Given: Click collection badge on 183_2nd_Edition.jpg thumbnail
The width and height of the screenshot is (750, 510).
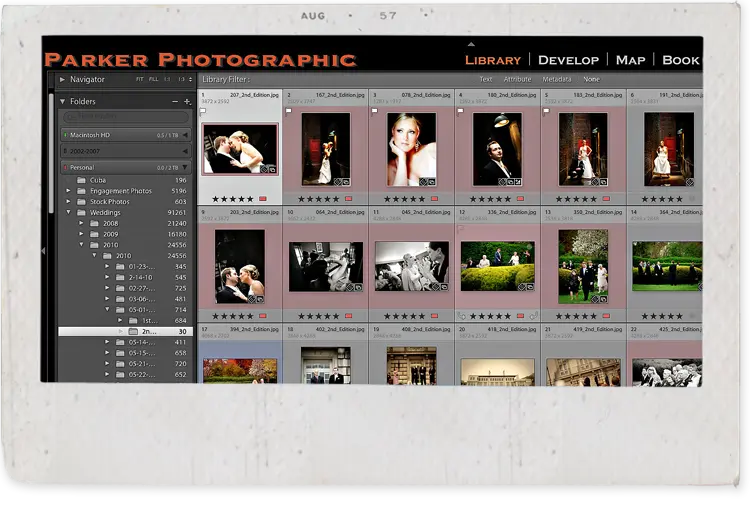Looking at the screenshot, I should [604, 182].
